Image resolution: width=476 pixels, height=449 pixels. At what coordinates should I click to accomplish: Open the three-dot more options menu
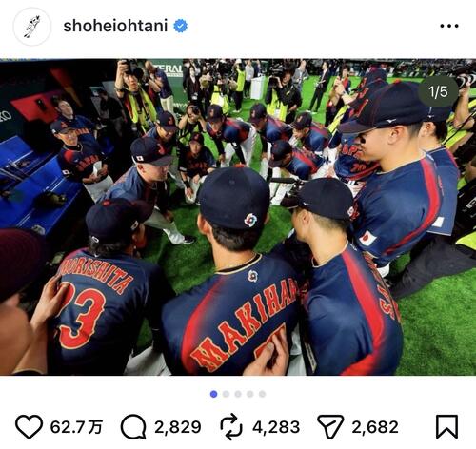pyautogui.click(x=449, y=26)
